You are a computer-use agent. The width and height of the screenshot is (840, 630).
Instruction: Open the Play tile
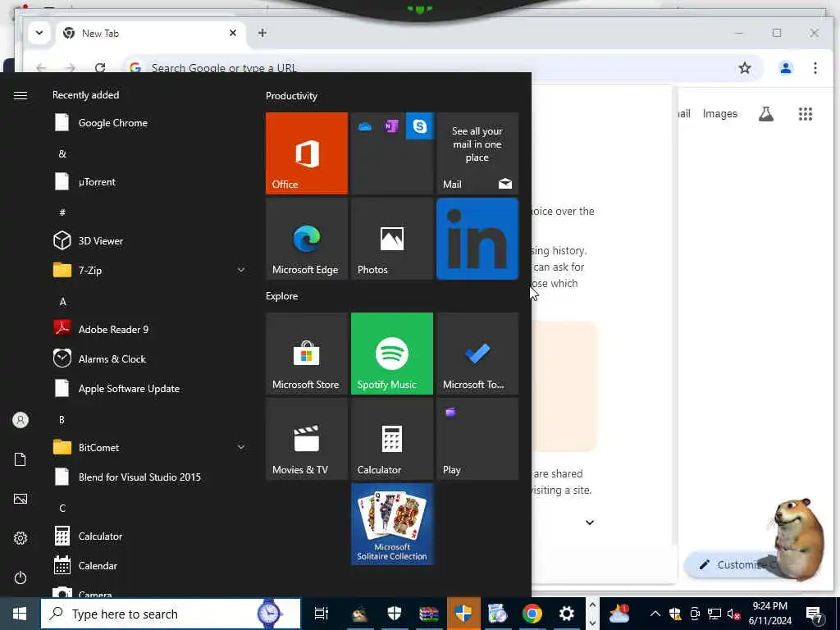tap(477, 439)
